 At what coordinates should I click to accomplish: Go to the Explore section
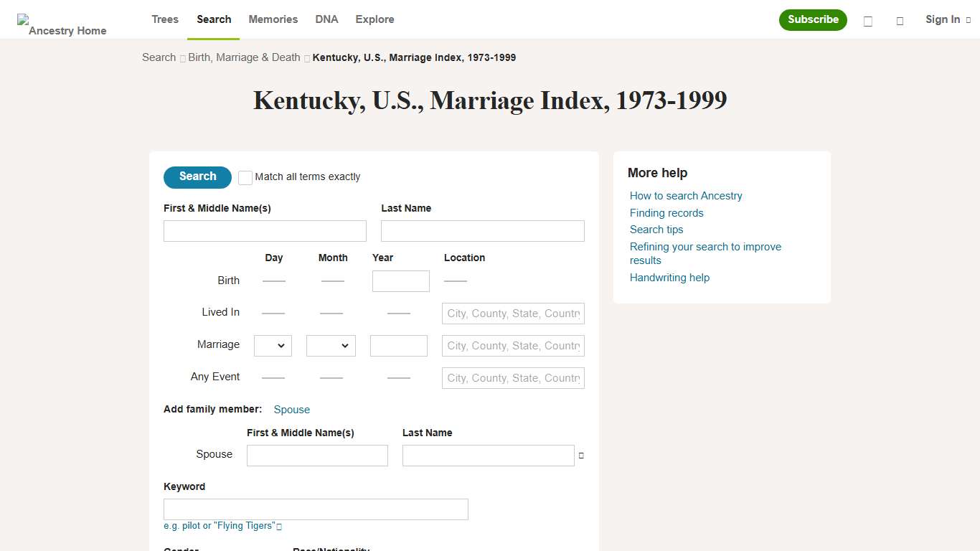[374, 19]
